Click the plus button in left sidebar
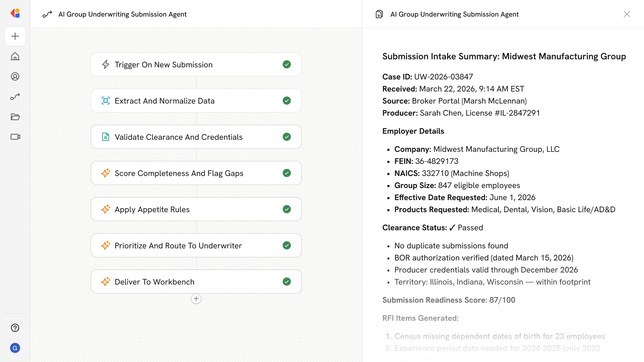 coord(15,36)
